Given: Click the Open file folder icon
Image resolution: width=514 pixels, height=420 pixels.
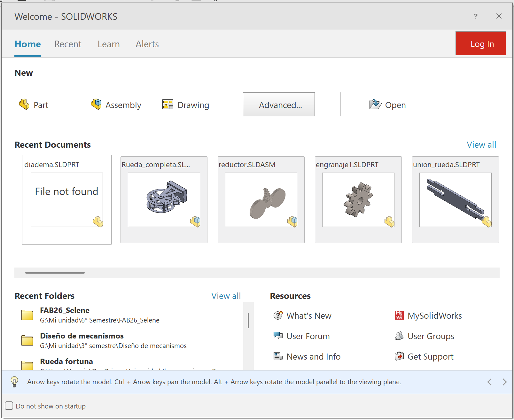Looking at the screenshot, I should (x=375, y=105).
